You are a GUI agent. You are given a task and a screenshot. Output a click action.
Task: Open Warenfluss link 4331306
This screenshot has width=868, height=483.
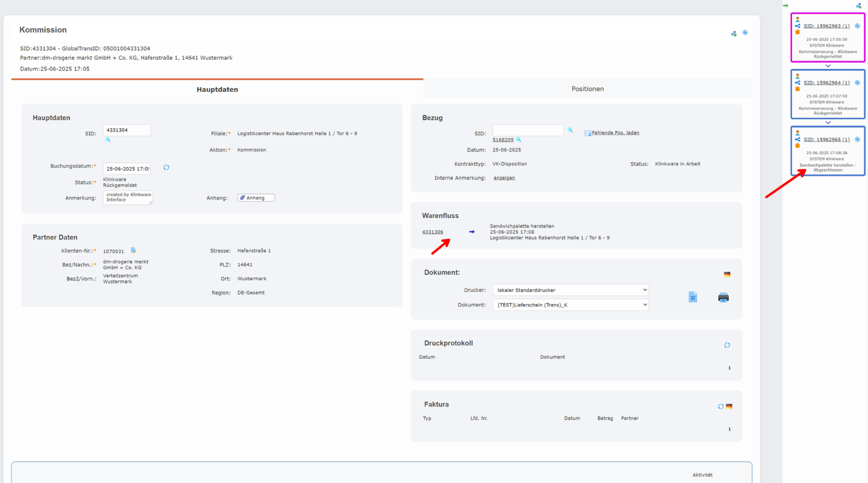pos(433,232)
